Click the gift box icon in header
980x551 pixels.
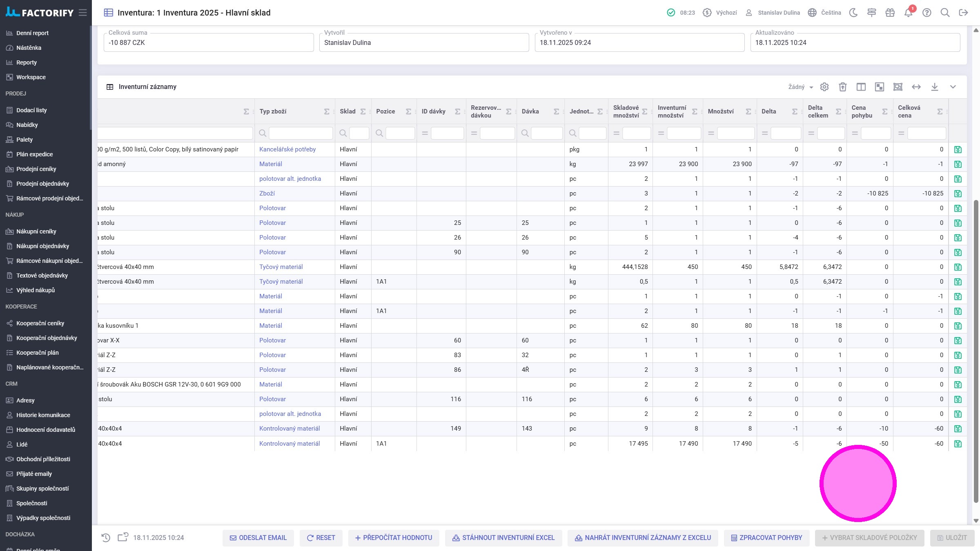coord(890,13)
